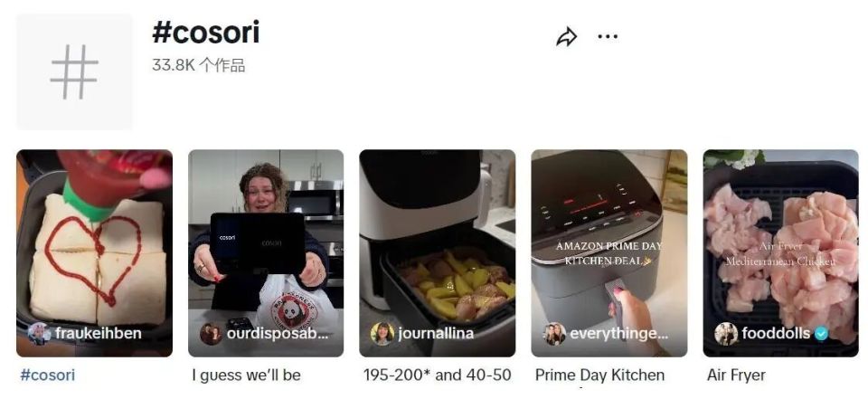This screenshot has height=399, width=868.
Task: Click the fooddolls verified badge
Action: pyautogui.click(x=822, y=334)
